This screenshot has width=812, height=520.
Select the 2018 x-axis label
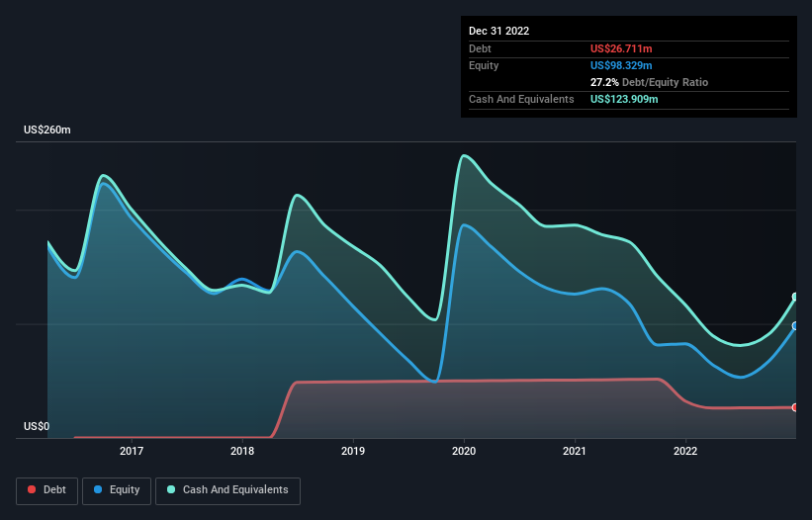pos(242,451)
